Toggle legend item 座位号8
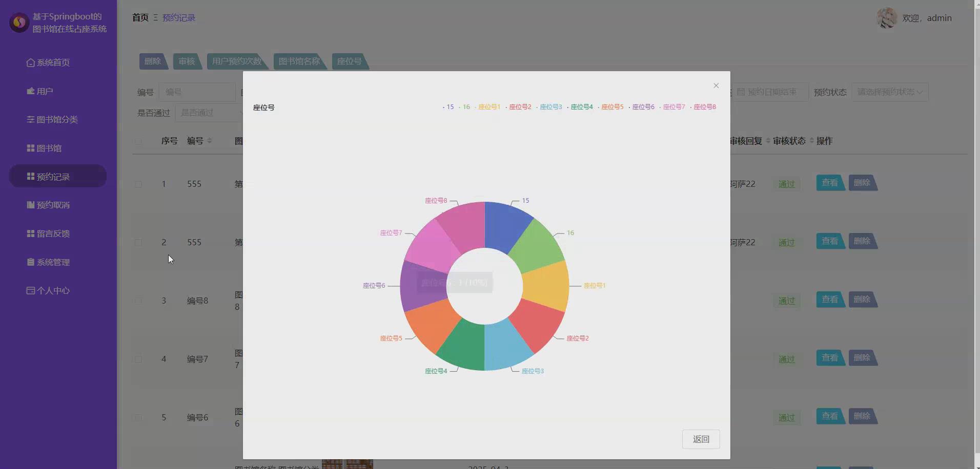This screenshot has height=469, width=980. tap(703, 107)
